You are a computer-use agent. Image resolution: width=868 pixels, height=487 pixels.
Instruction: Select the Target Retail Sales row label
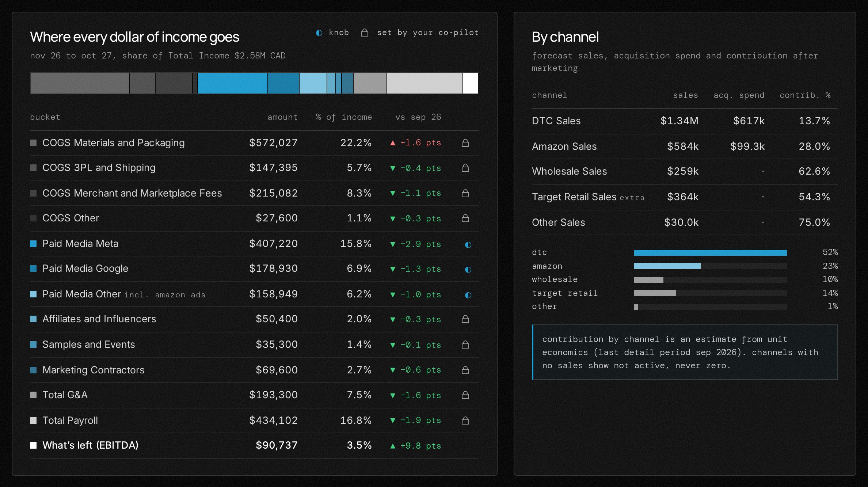point(574,197)
